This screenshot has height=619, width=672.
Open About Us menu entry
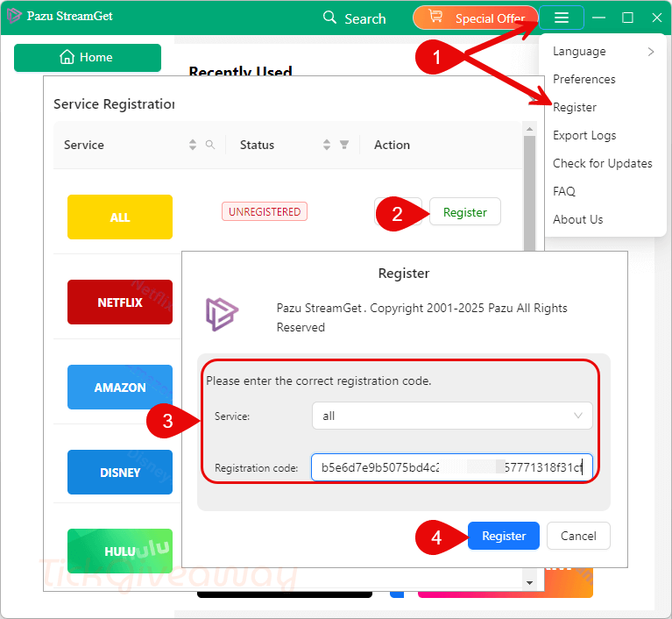pos(577,220)
